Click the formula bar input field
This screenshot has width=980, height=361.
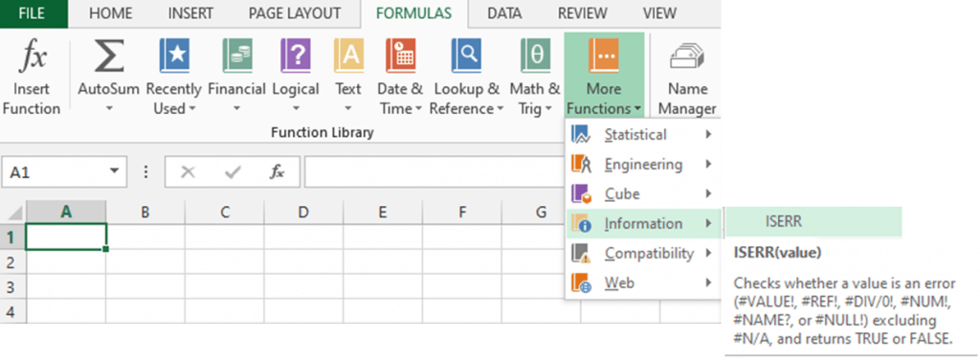[434, 172]
